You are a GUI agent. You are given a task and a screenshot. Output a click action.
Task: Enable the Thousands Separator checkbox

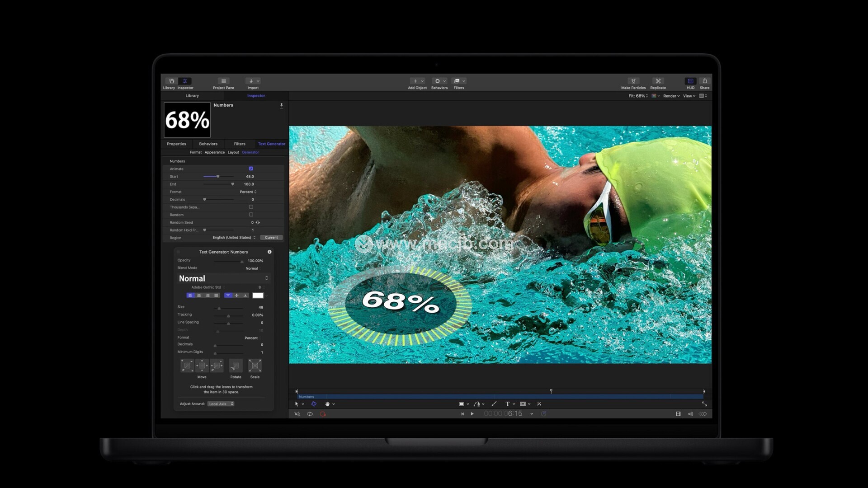point(251,207)
